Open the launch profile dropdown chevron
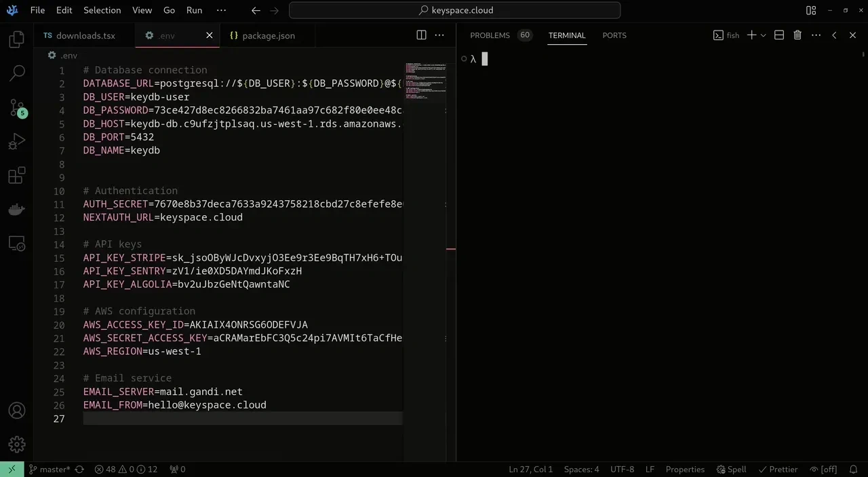Screen dimensions: 868x477 pyautogui.click(x=764, y=35)
